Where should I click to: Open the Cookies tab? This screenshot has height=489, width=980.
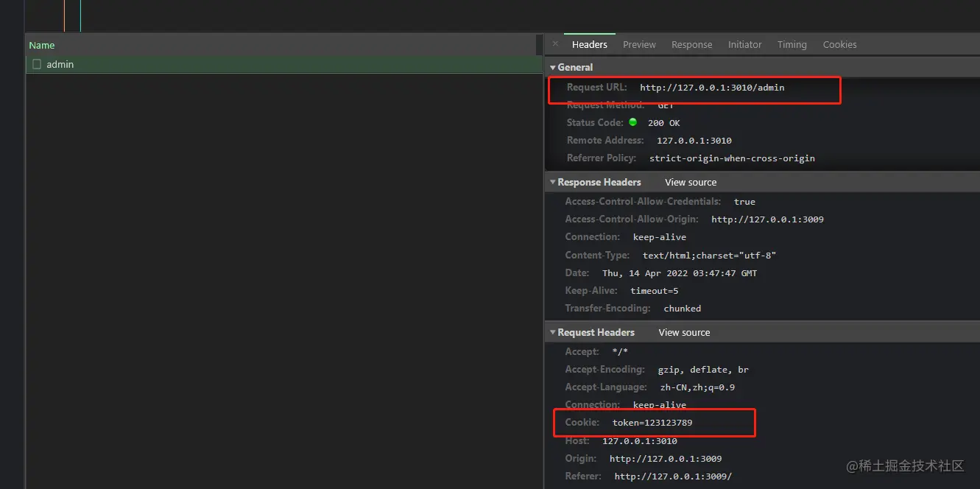point(840,44)
